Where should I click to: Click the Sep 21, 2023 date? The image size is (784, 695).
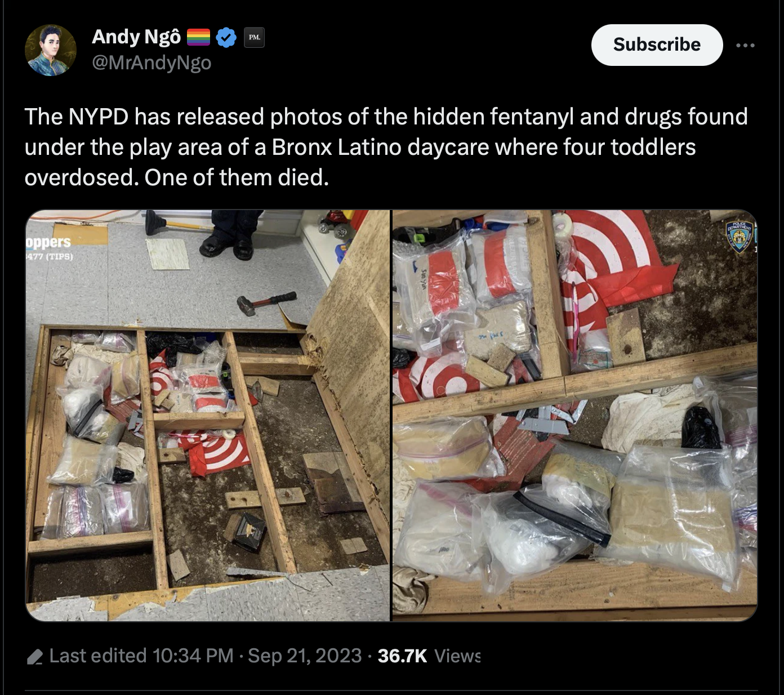pos(305,656)
